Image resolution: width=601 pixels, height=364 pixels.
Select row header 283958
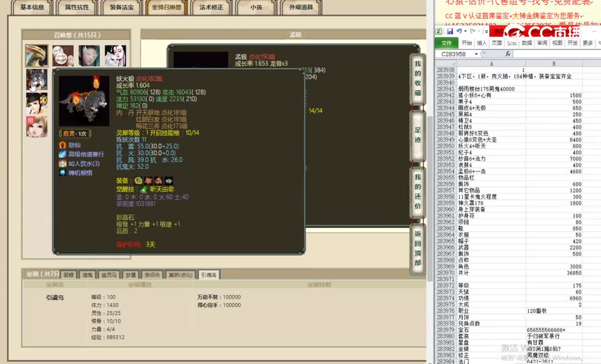[446, 197]
